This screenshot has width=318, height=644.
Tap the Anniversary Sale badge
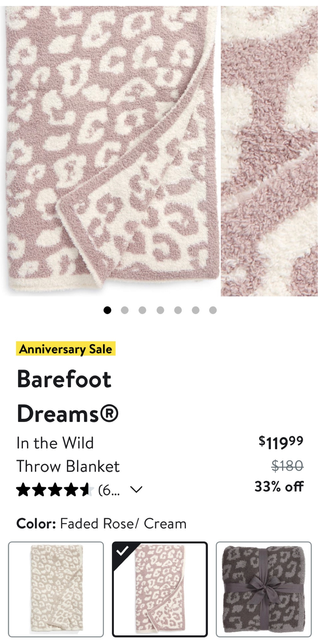(x=66, y=349)
